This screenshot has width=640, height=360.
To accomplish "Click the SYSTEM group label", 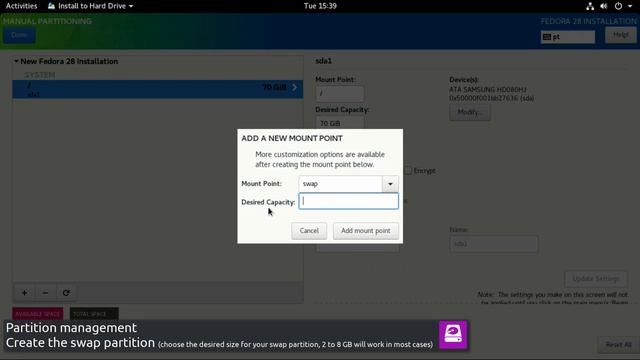I will coord(40,75).
